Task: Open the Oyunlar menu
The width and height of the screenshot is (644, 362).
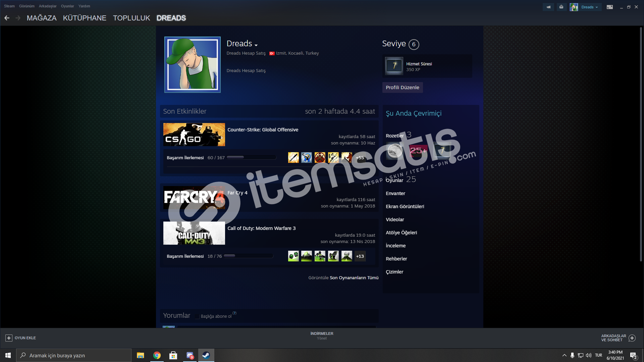Action: click(x=67, y=6)
